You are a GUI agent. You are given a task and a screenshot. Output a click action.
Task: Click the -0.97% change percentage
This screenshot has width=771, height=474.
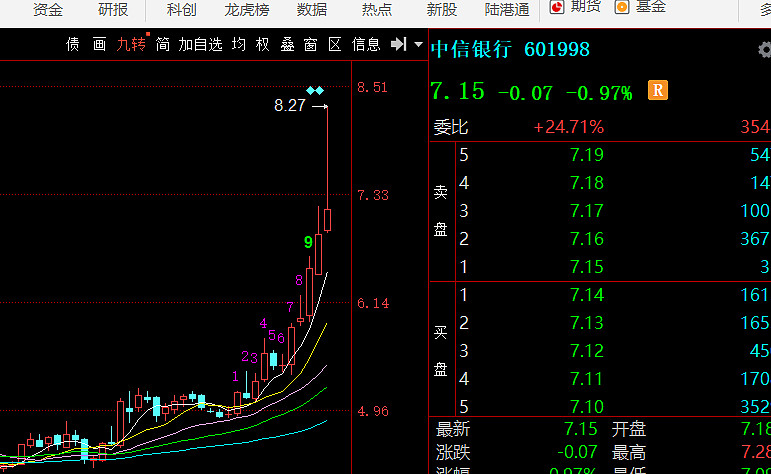click(599, 92)
